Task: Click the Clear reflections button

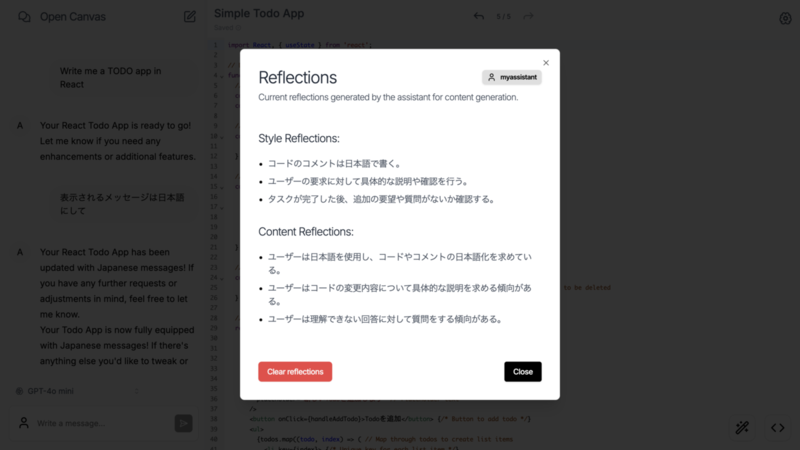Action: pos(295,371)
